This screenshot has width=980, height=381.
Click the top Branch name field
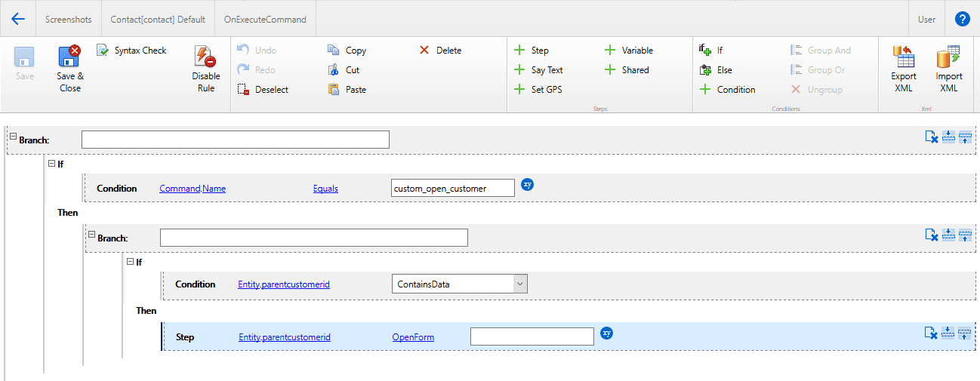click(x=235, y=140)
